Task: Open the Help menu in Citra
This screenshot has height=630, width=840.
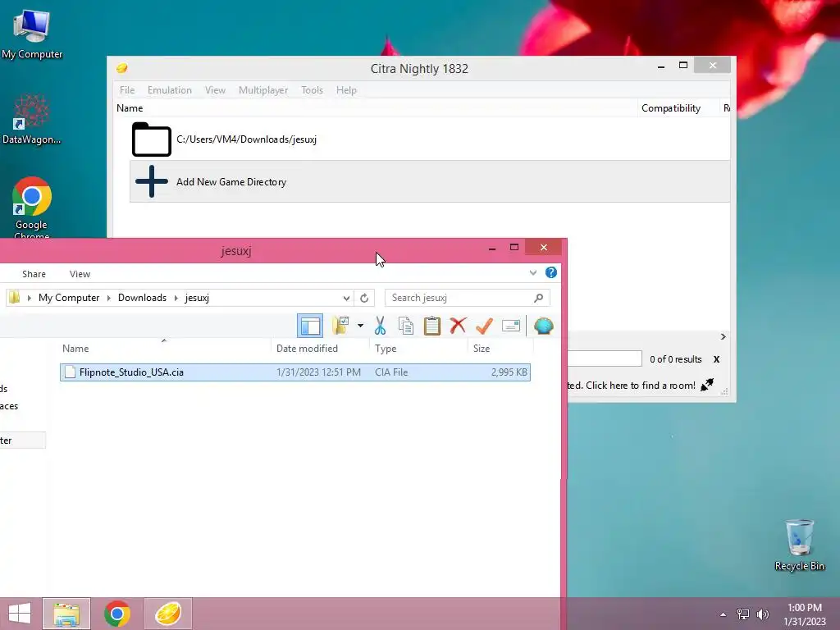Action: (346, 90)
